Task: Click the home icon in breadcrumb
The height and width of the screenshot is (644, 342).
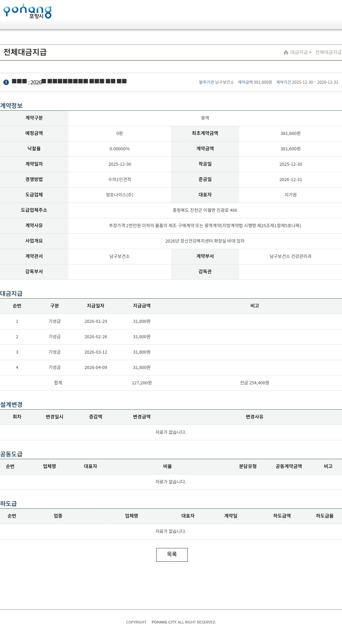Action: (286, 52)
